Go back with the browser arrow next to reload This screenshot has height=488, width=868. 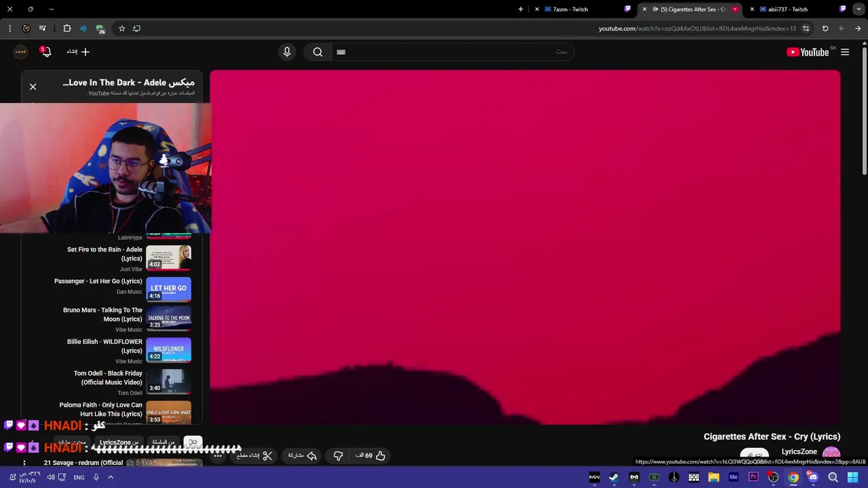pos(842,28)
